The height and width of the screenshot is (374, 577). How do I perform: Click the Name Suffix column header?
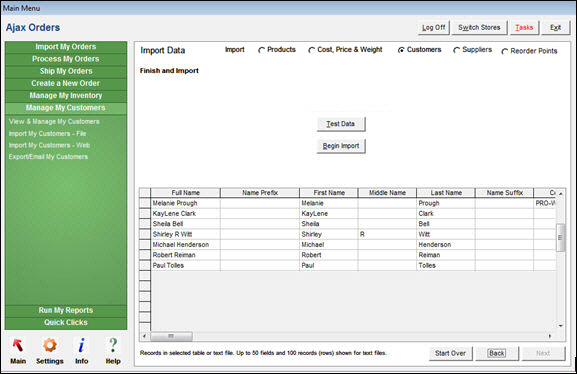click(x=505, y=193)
